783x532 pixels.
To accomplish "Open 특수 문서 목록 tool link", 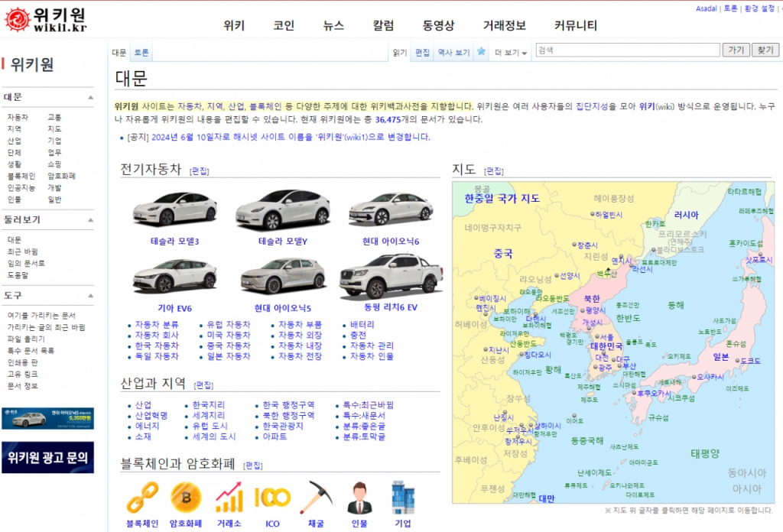I will tap(31, 350).
